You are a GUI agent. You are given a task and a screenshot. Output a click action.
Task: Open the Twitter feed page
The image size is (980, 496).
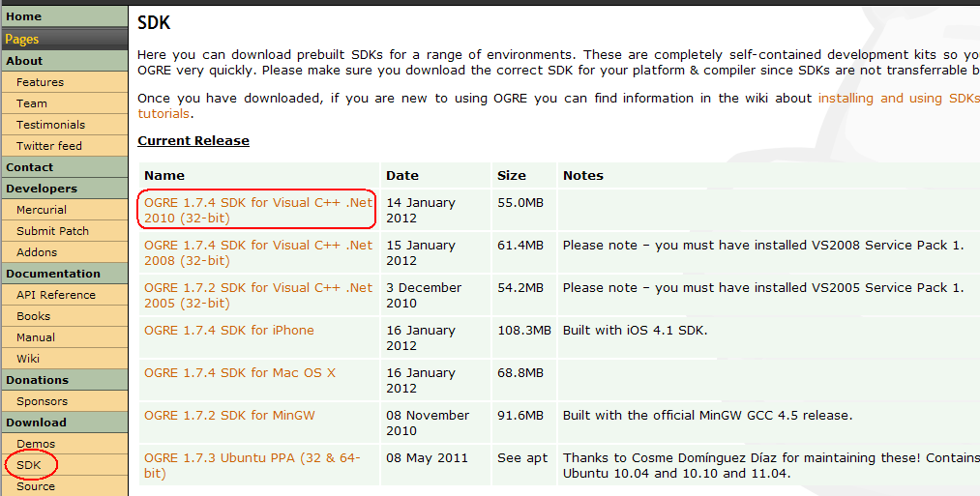coord(65,146)
